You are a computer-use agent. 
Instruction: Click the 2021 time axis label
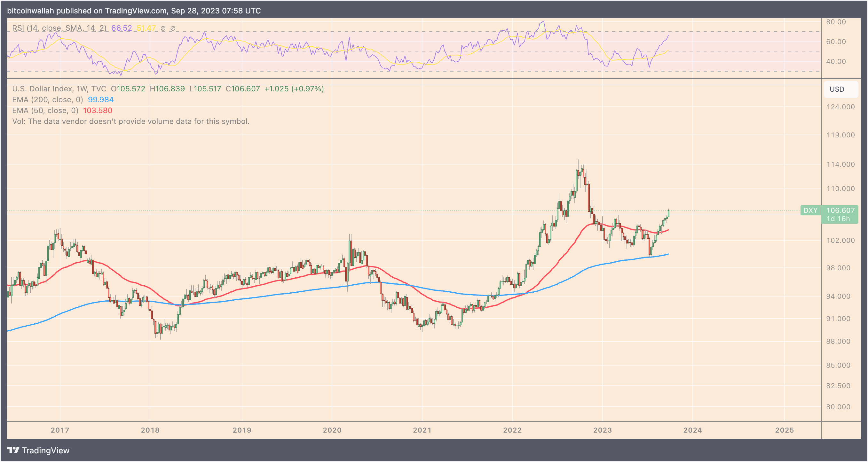pyautogui.click(x=422, y=430)
